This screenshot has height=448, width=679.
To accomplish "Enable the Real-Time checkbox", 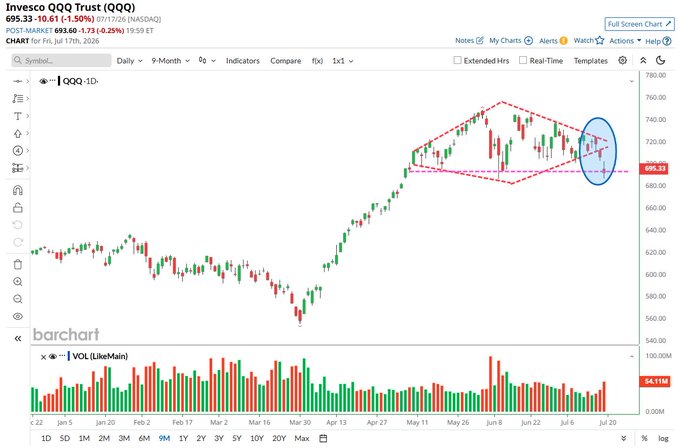I will click(x=523, y=60).
